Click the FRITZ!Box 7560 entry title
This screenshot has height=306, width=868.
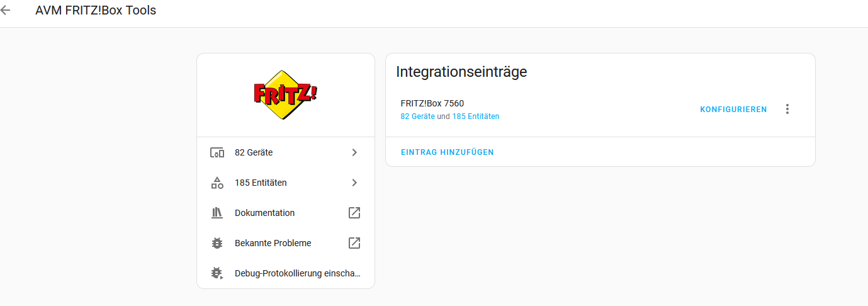432,103
